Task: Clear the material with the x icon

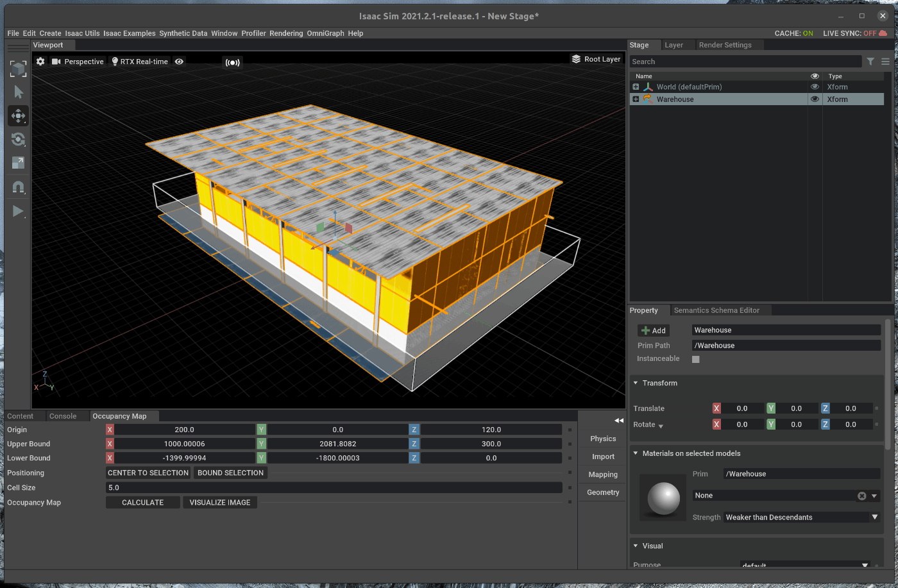Action: [x=862, y=496]
